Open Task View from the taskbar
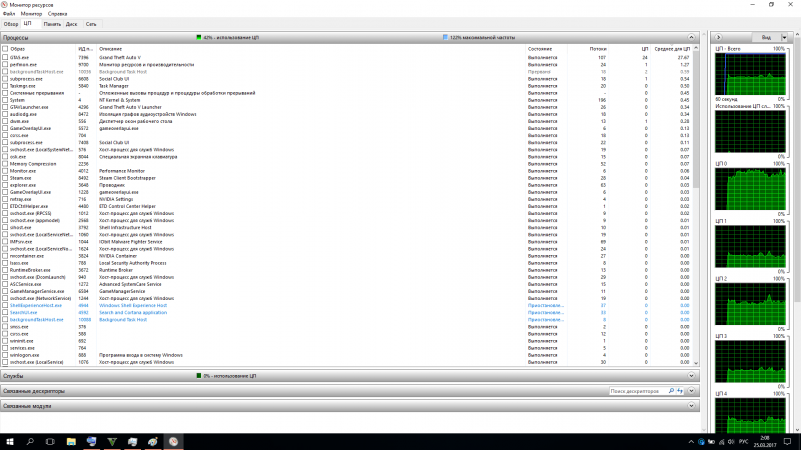The image size is (801, 450). [50, 441]
